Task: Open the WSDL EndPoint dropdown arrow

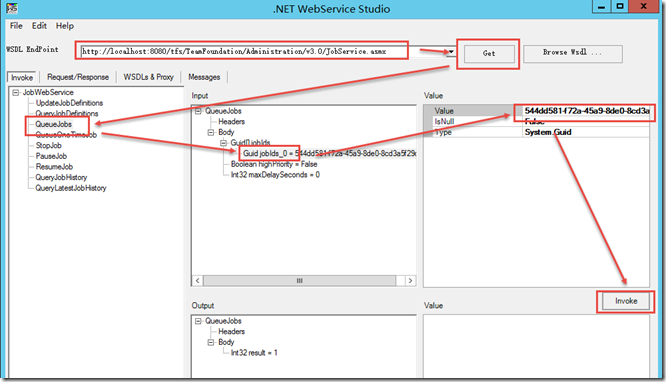Action: [451, 51]
